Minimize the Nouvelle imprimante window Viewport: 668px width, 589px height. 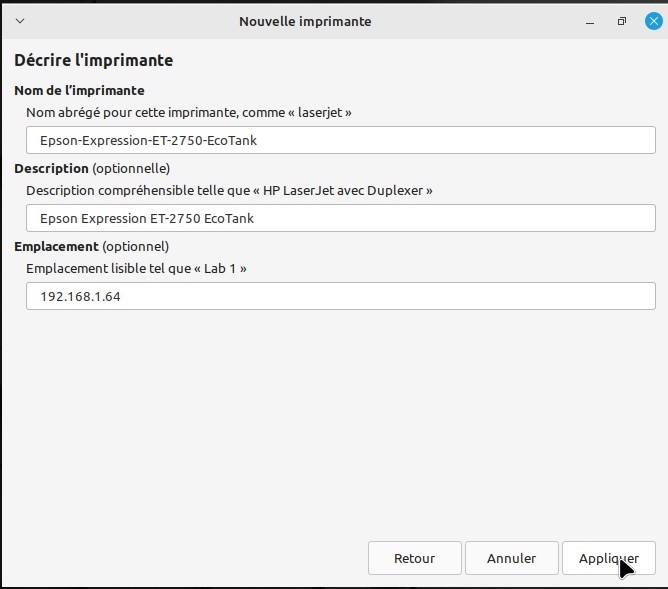pos(590,22)
